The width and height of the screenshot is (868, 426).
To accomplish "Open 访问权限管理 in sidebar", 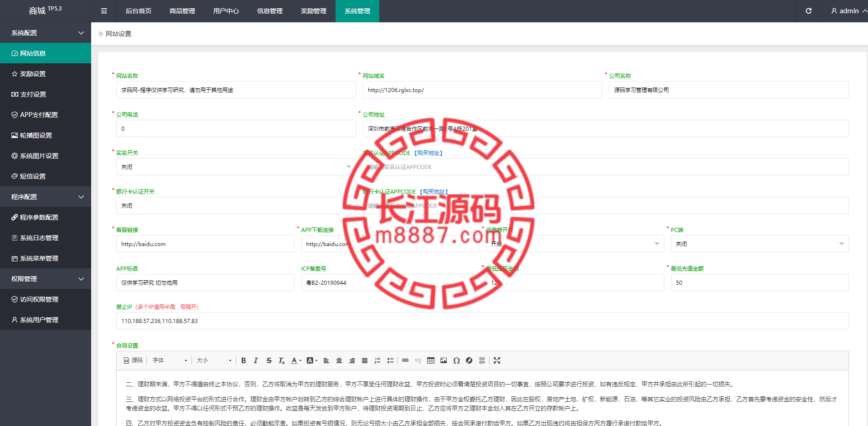I will [46, 299].
